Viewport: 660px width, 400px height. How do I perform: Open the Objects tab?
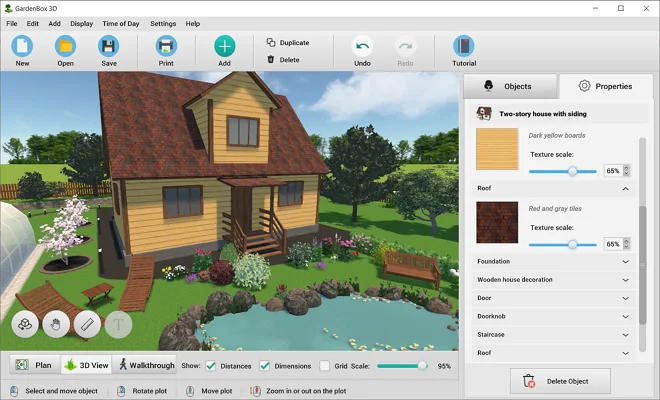[510, 86]
